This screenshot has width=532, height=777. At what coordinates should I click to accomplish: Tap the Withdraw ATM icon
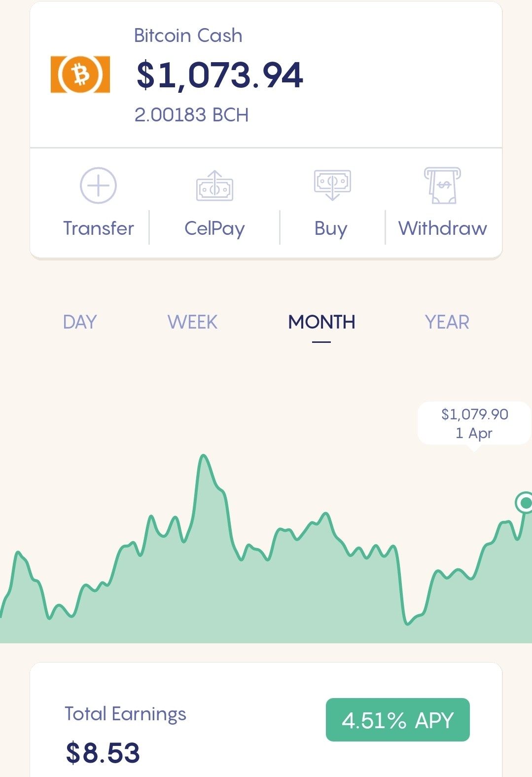[x=442, y=185]
